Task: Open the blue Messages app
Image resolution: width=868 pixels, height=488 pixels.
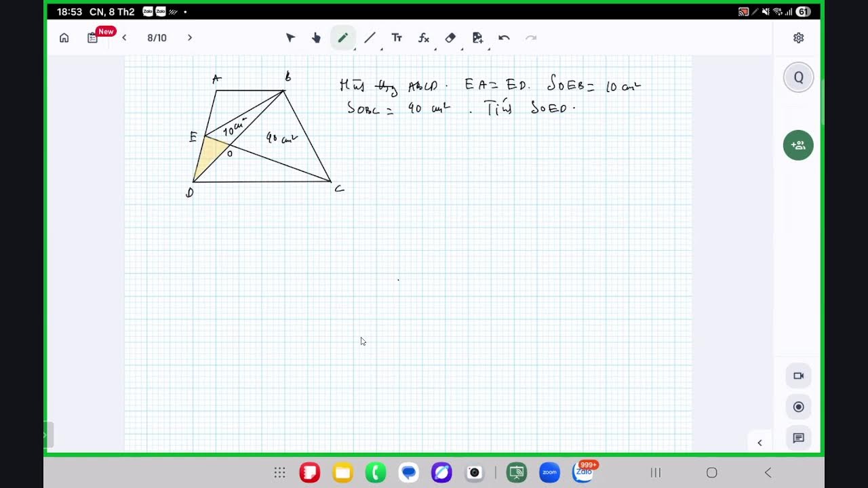Action: (x=409, y=472)
